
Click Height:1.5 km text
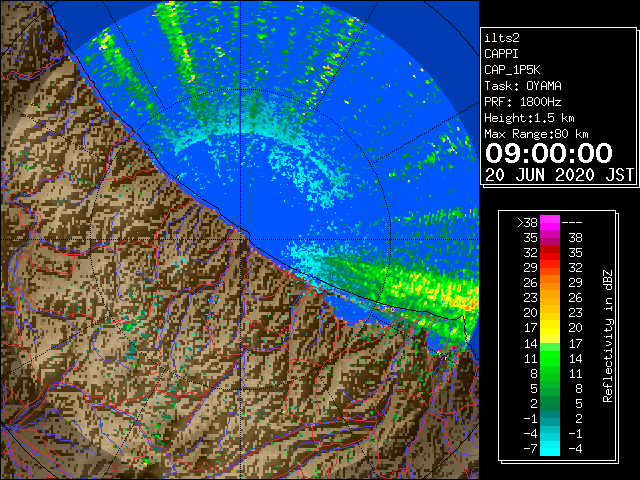click(x=529, y=118)
